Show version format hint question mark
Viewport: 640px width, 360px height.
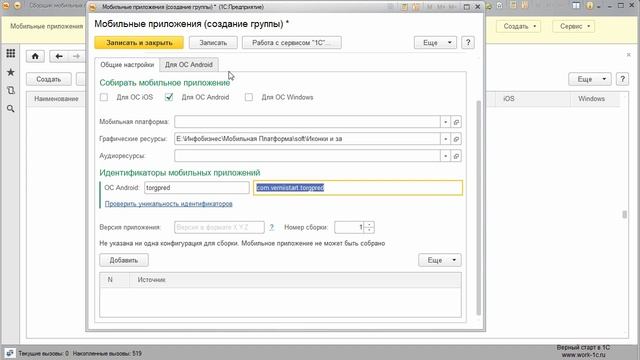click(x=272, y=227)
